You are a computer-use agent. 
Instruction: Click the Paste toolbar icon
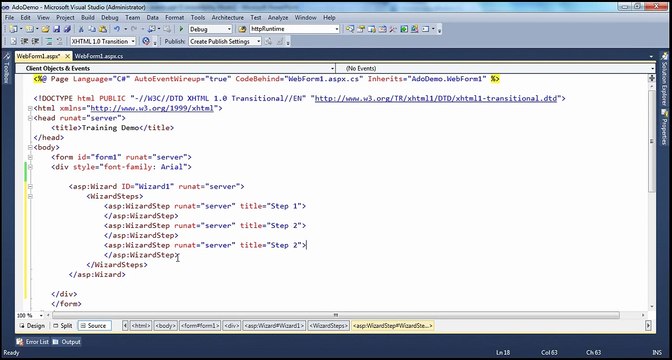point(103,29)
